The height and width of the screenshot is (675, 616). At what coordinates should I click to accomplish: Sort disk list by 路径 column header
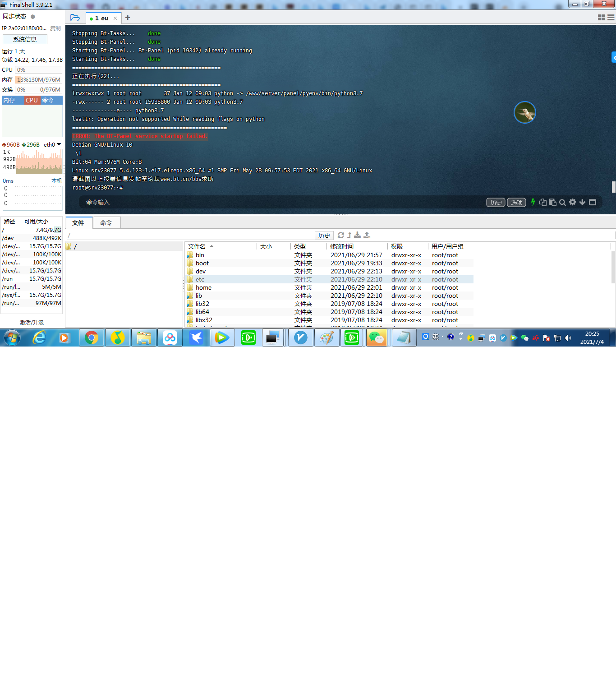10,222
